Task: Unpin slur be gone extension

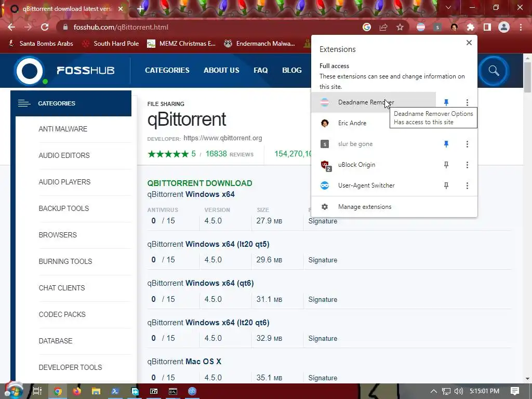Action: pyautogui.click(x=446, y=144)
